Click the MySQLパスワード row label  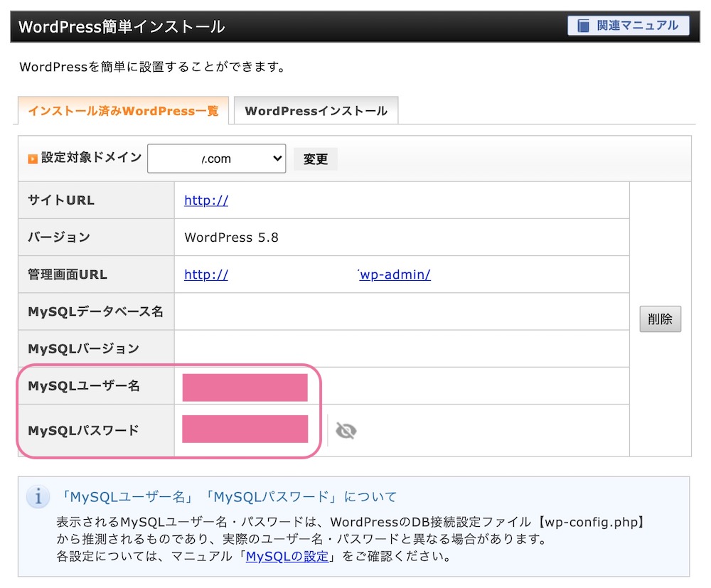(x=83, y=430)
